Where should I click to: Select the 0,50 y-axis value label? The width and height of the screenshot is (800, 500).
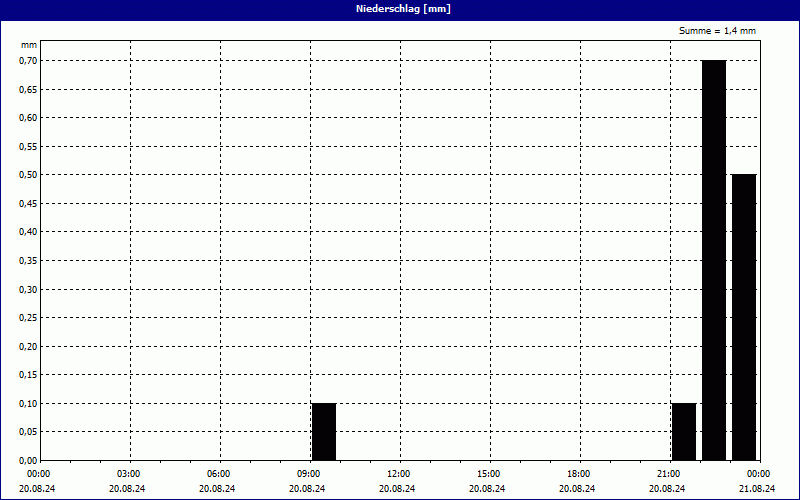[x=27, y=175]
